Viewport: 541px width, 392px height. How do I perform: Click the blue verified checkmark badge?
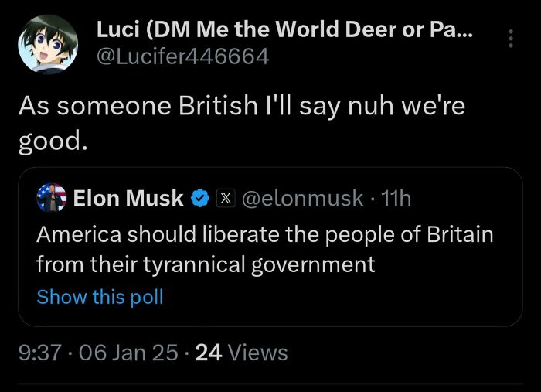pyautogui.click(x=200, y=199)
